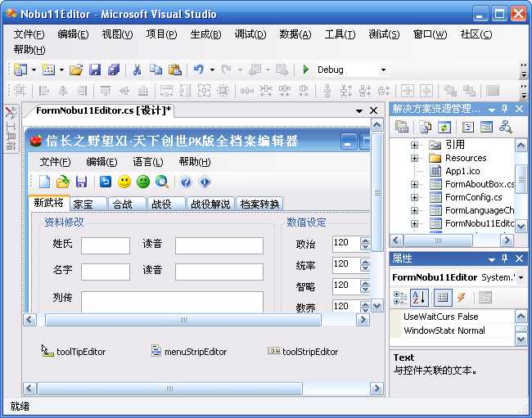Click the green smiley face icon

pyautogui.click(x=143, y=182)
